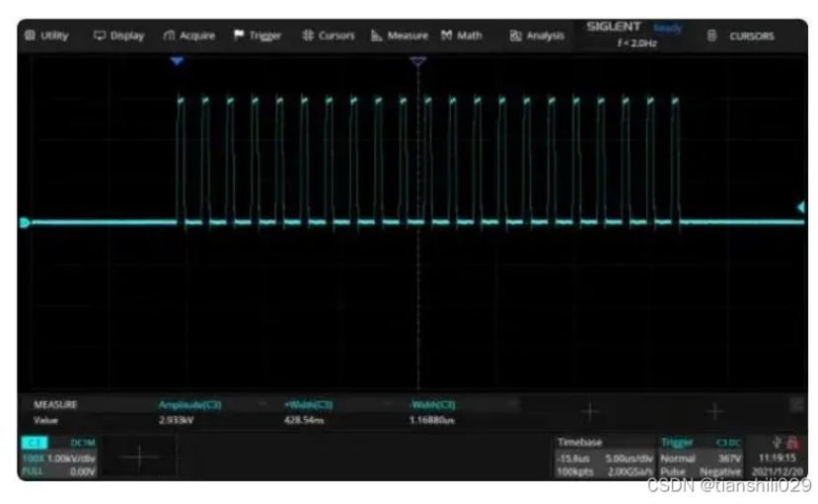Add measurement using second plus slot
The width and height of the screenshot is (818, 504).
[715, 411]
